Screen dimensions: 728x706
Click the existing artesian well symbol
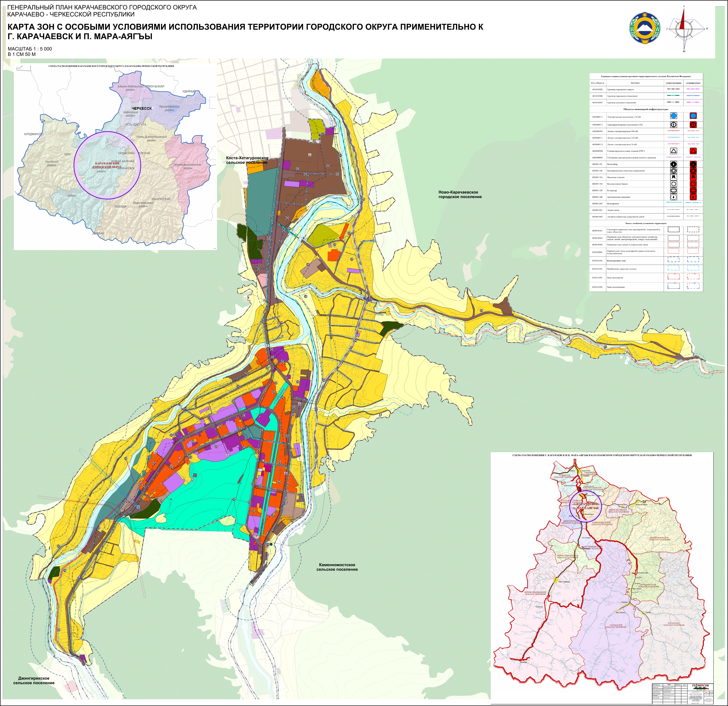pos(674,197)
